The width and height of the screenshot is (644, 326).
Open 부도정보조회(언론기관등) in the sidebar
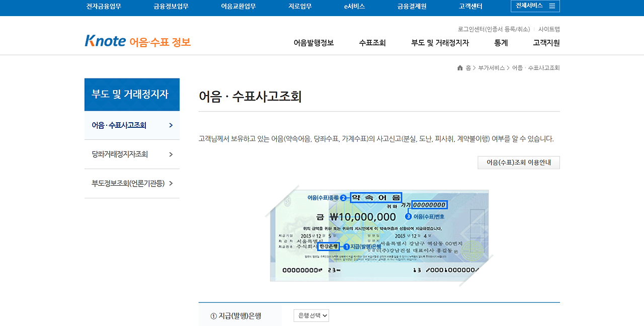(132, 184)
